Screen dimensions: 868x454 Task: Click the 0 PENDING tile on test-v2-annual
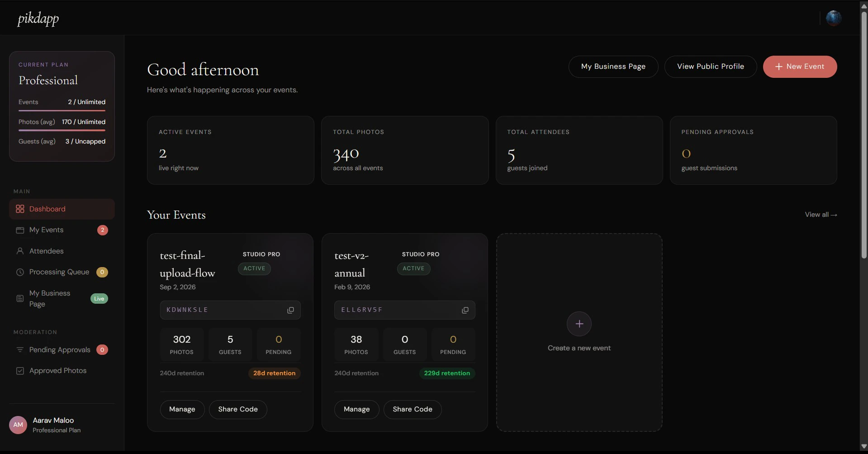[453, 344]
